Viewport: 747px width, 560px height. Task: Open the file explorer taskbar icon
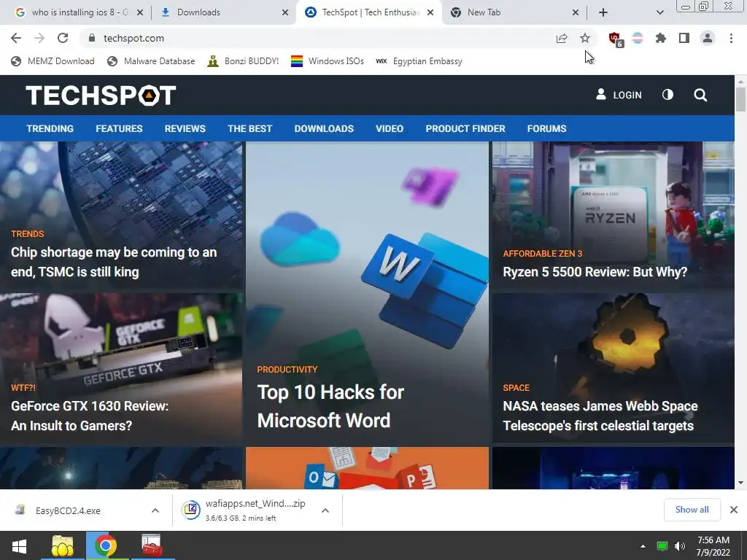[x=63, y=545]
